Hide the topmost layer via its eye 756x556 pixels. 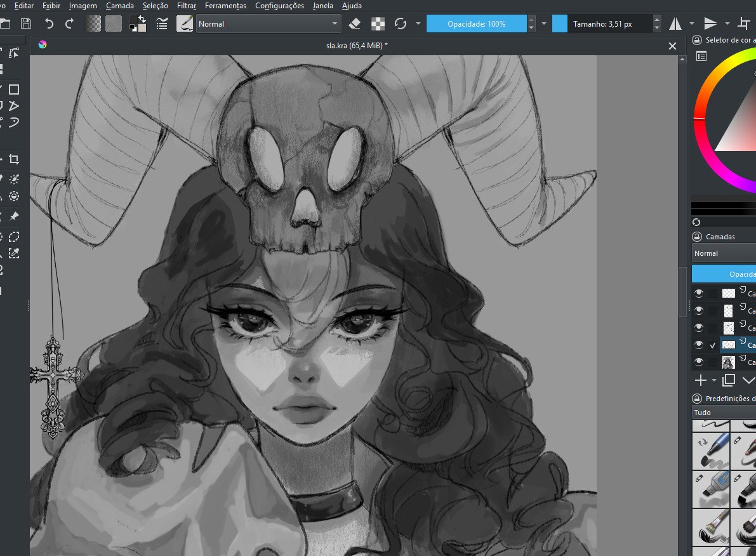click(699, 293)
